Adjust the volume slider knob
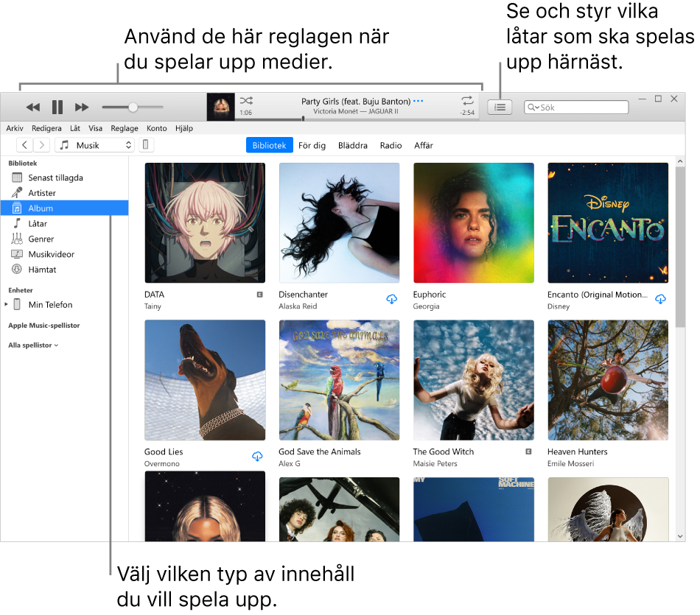Image resolution: width=700 pixels, height=615 pixels. (133, 107)
